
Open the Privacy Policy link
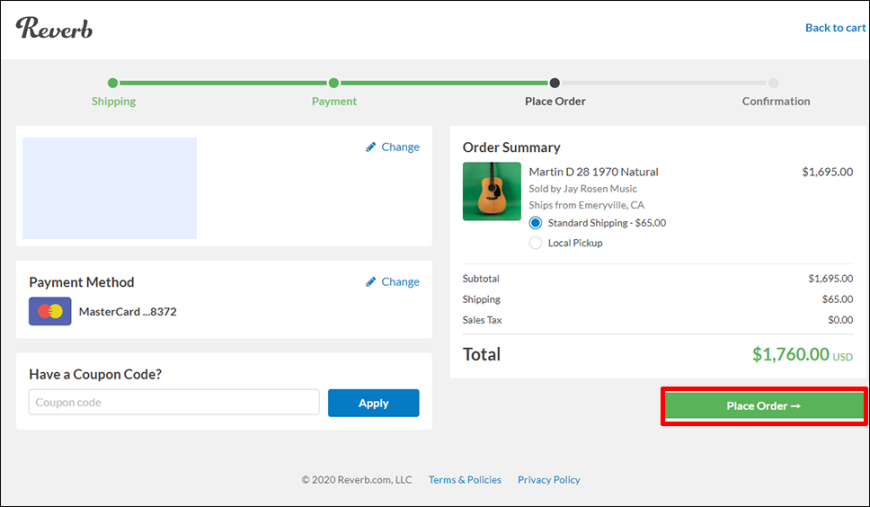pyautogui.click(x=549, y=480)
